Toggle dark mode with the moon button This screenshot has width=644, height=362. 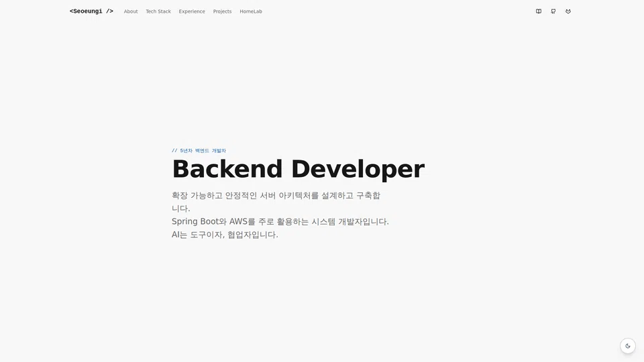[x=628, y=346]
